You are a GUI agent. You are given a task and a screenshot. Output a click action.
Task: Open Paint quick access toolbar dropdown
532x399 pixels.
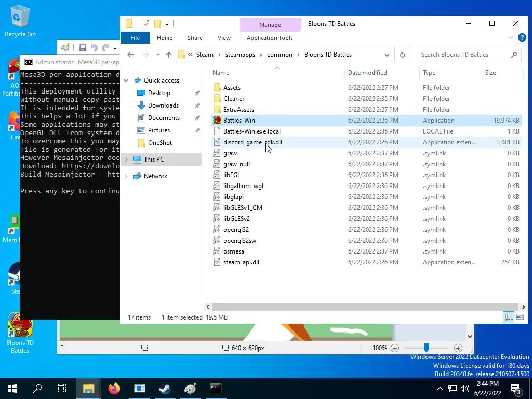point(115,48)
